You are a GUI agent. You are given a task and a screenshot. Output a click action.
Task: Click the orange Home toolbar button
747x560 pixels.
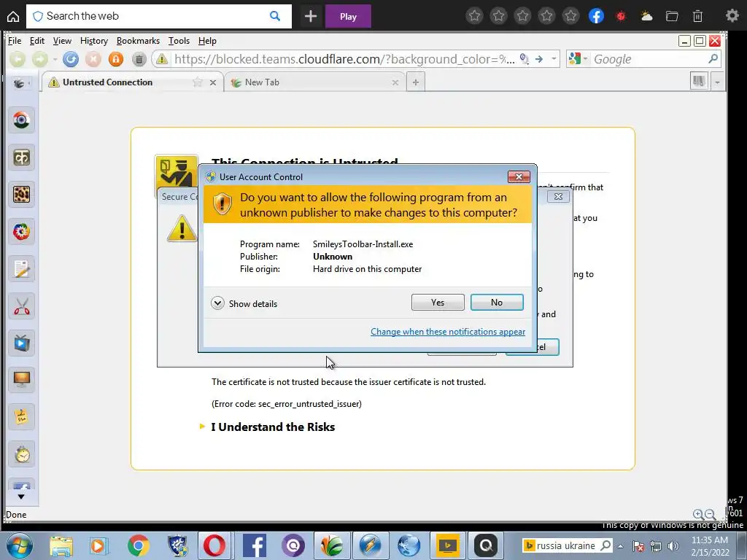point(116,59)
